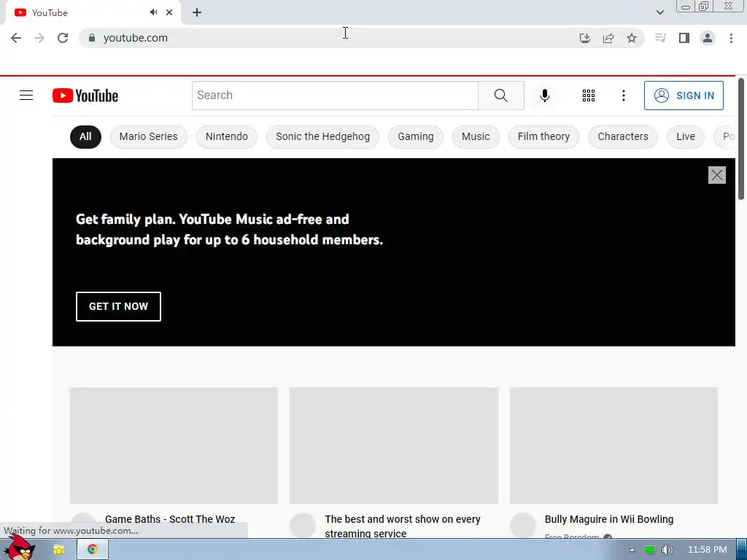Click the SIGN IN button
This screenshot has height=560, width=747.
click(x=684, y=96)
